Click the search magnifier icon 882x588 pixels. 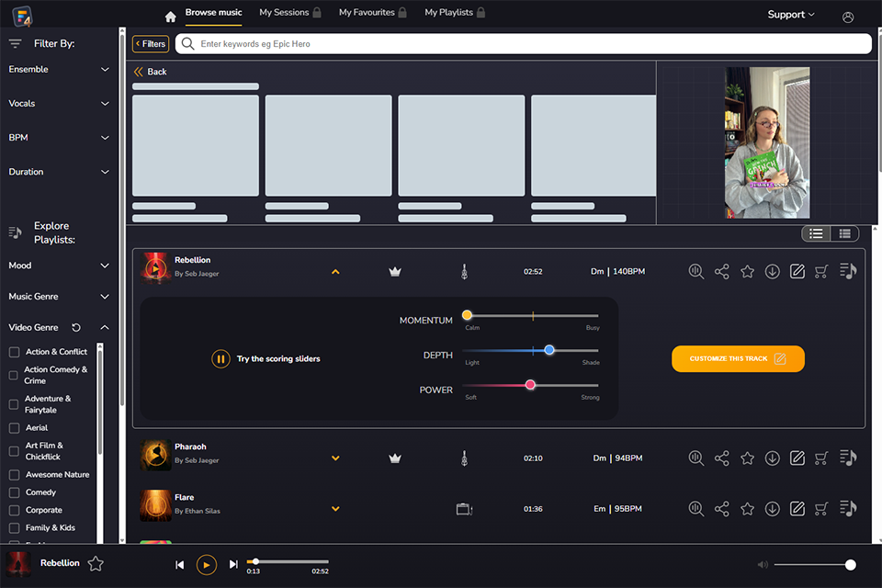point(187,43)
